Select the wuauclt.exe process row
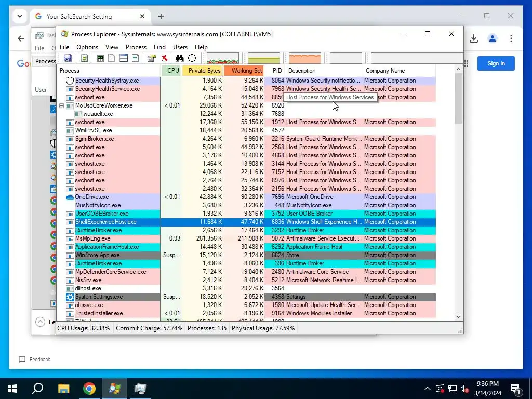 tap(246, 114)
